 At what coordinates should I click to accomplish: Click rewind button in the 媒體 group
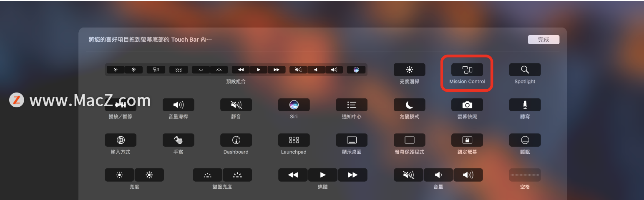pos(293,175)
